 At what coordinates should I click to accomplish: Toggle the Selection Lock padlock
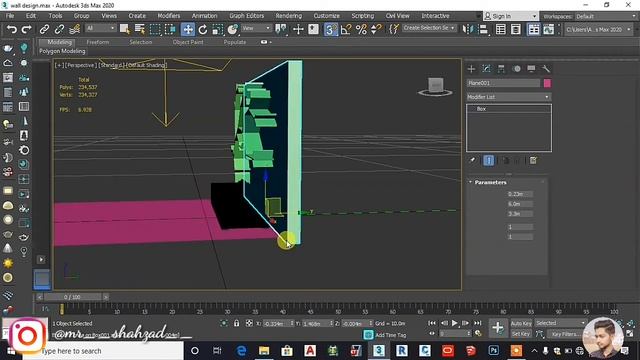click(x=236, y=323)
